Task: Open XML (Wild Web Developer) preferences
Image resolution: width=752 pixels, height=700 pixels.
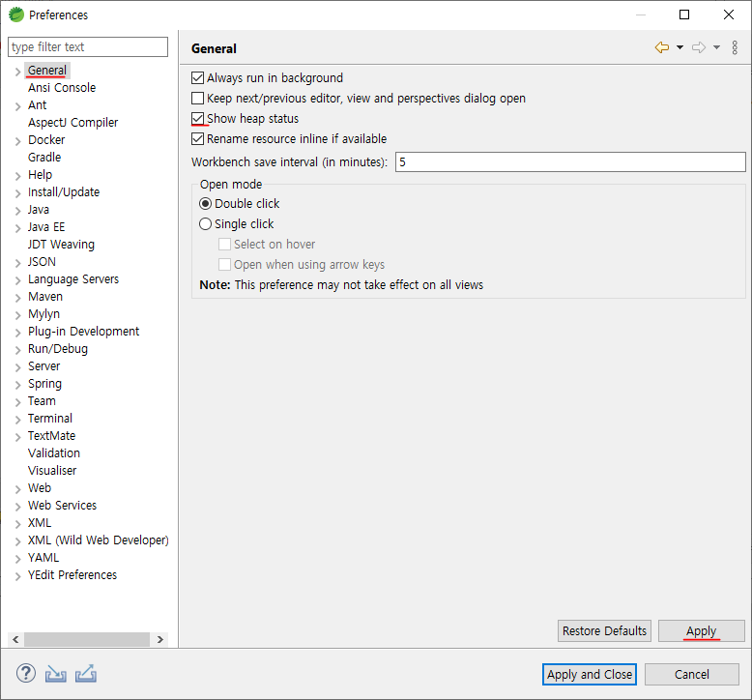Action: 99,540
